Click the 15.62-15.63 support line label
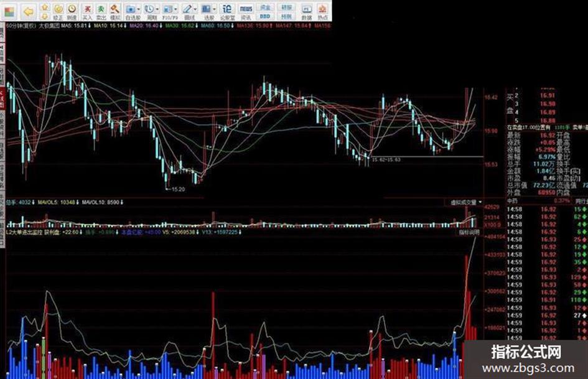 (386, 160)
